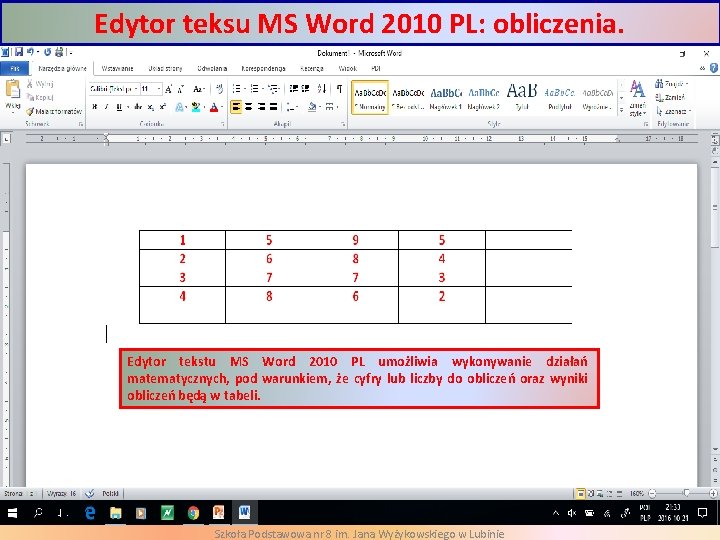
Task: Click the Clear Formatting icon
Action: pyautogui.click(x=219, y=89)
